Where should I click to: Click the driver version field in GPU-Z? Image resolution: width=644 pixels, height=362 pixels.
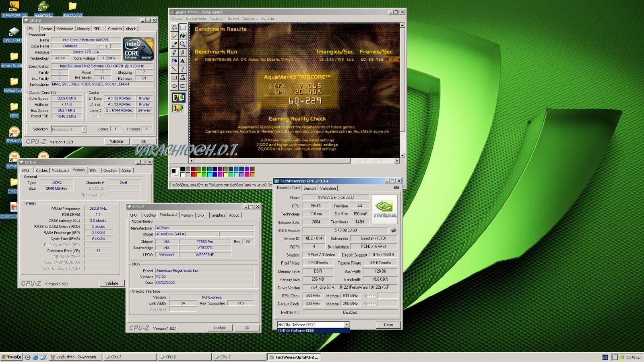tap(350, 288)
